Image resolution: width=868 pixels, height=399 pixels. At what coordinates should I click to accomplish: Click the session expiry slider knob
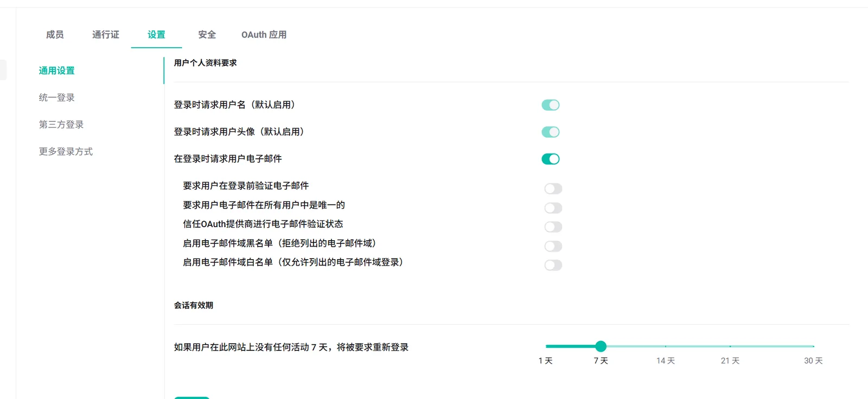tap(601, 346)
